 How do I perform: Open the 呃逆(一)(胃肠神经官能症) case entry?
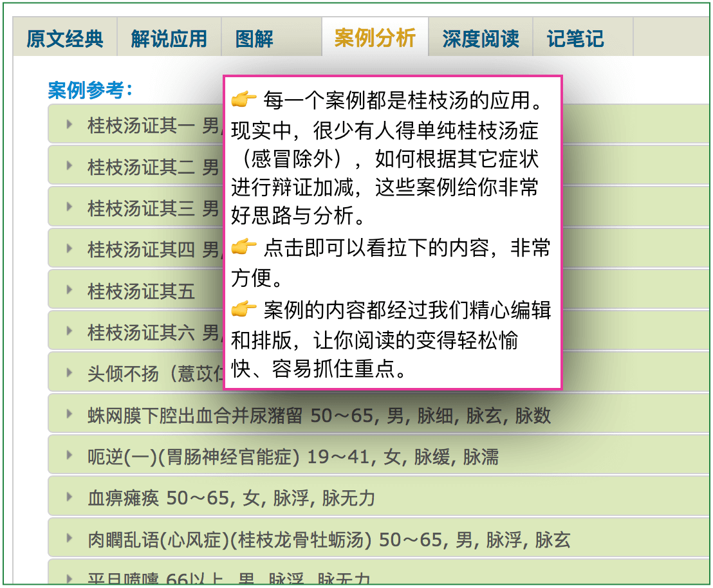click(293, 457)
